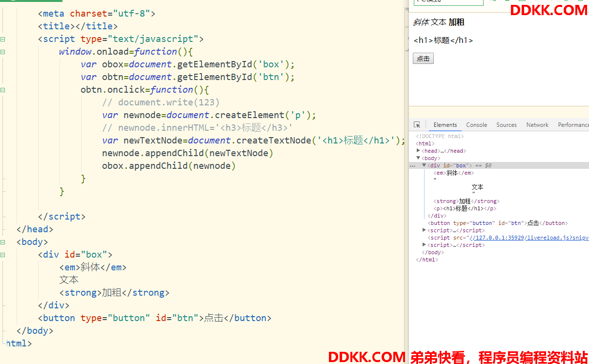Image resolution: width=589 pixels, height=364 pixels.
Task: Select the <p><h1>标题</h1></p> node
Action: click(465, 208)
